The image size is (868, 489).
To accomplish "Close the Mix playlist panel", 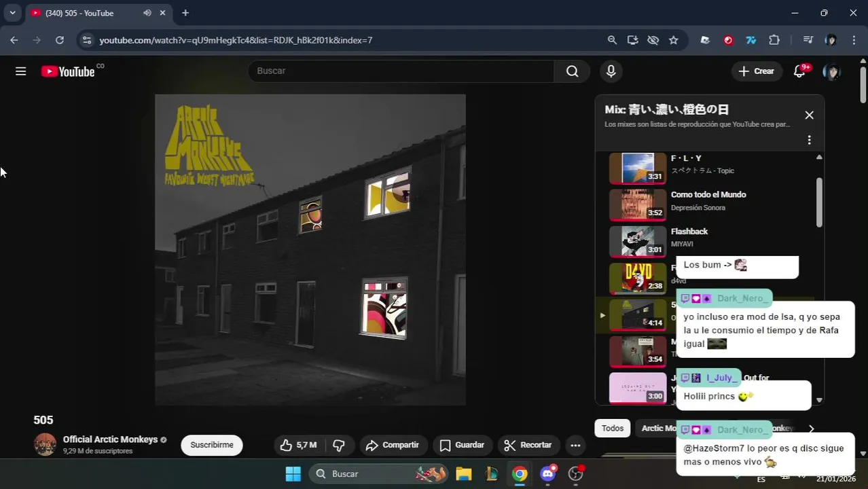I will point(809,115).
